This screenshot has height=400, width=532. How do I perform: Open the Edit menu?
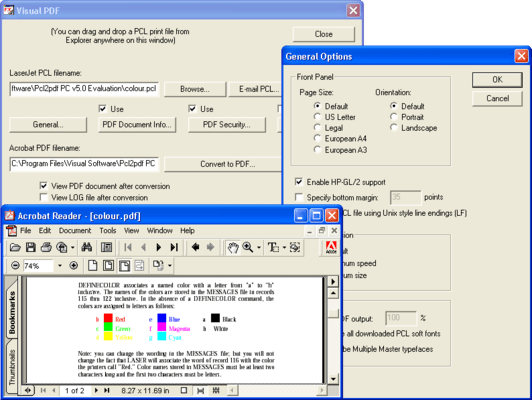[x=44, y=230]
